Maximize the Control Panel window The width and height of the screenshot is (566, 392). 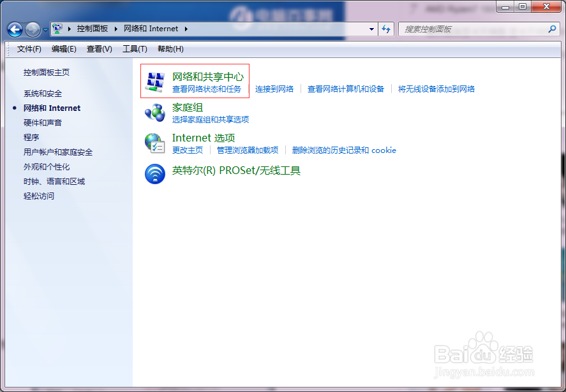tap(523, 6)
